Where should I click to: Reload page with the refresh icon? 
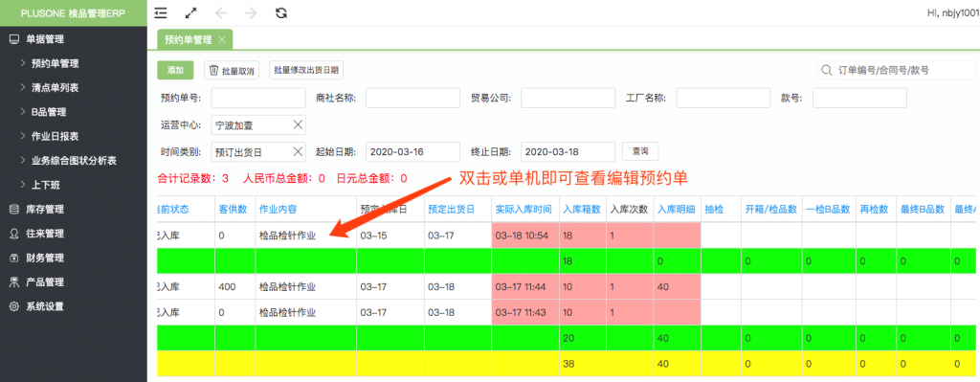coord(281,12)
